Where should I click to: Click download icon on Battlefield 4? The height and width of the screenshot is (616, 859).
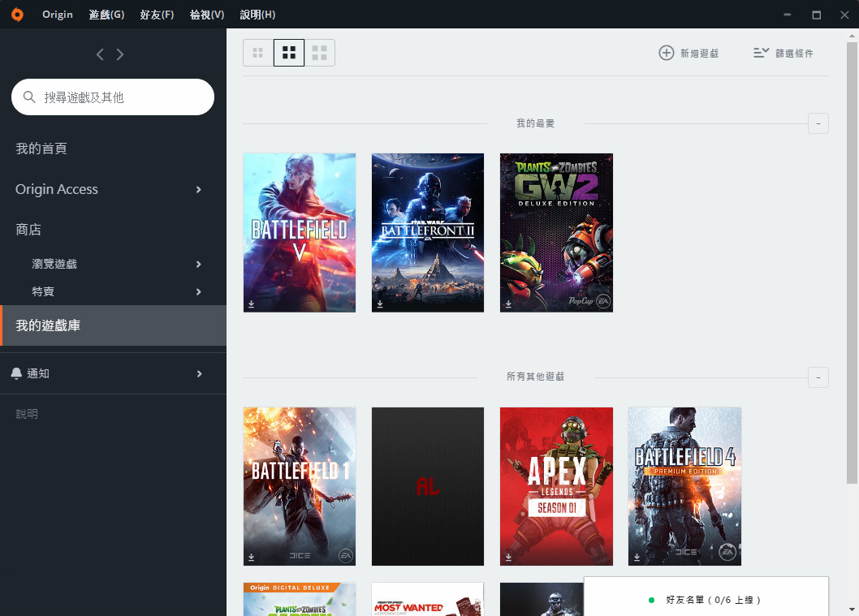(x=637, y=557)
